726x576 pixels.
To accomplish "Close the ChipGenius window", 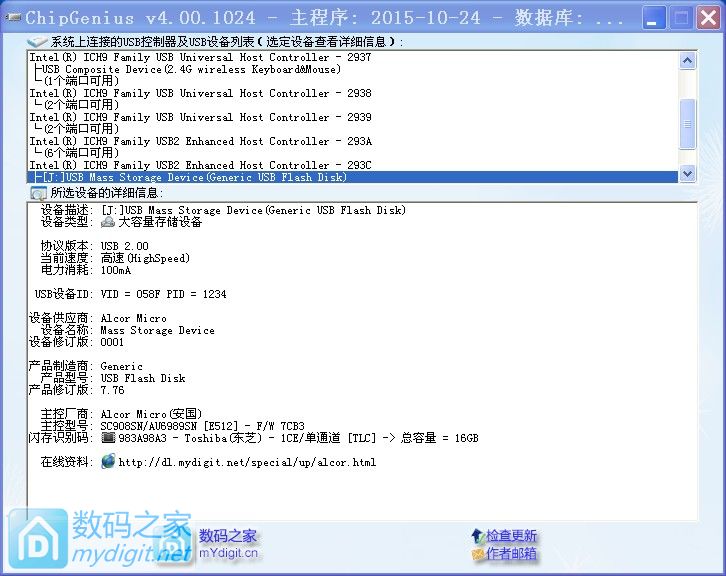I will [708, 19].
